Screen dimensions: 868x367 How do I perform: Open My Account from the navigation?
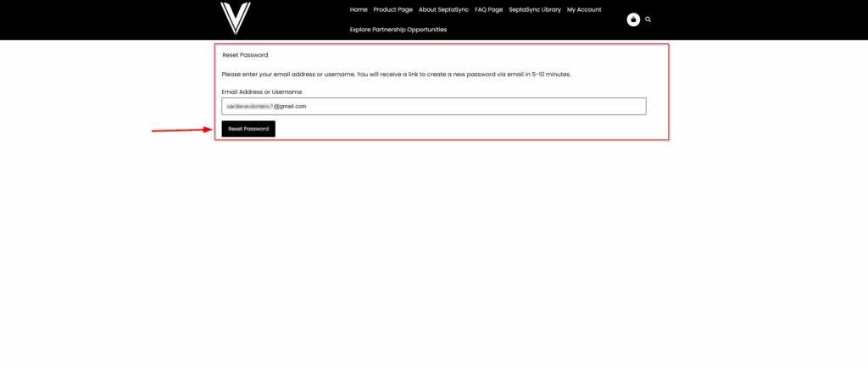click(x=584, y=9)
